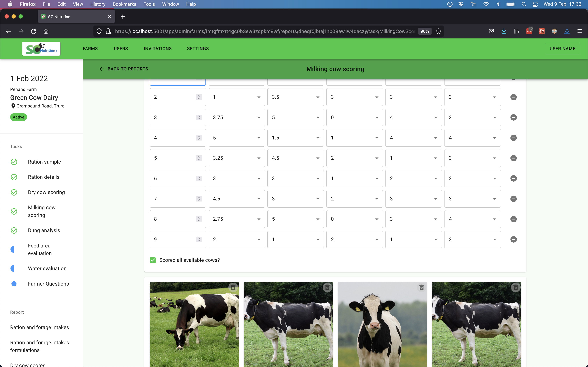Uncheck the 'Scored all available cows?' checkbox
The image size is (588, 367).
[x=153, y=260]
